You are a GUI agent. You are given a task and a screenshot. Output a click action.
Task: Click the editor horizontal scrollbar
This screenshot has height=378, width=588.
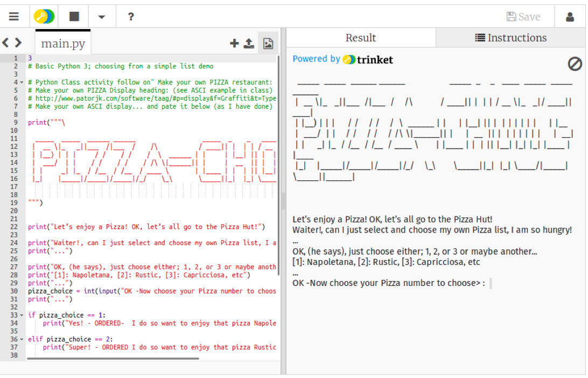pos(113,359)
